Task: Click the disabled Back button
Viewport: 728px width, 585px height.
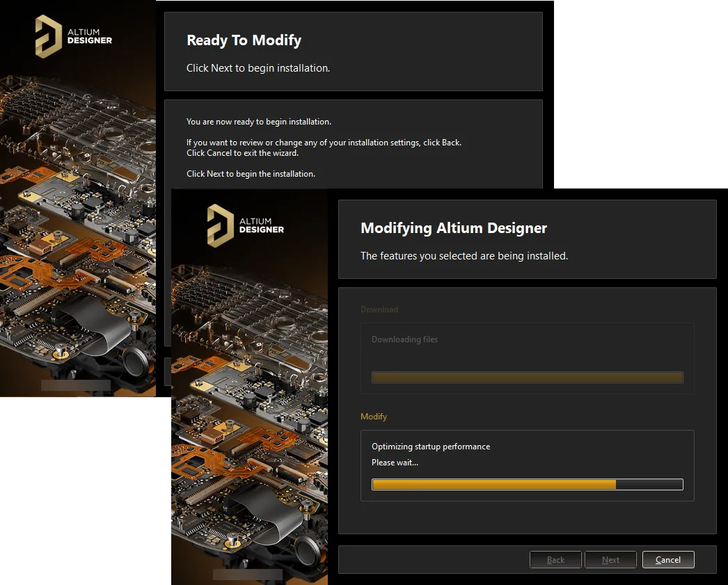Action: (555, 559)
